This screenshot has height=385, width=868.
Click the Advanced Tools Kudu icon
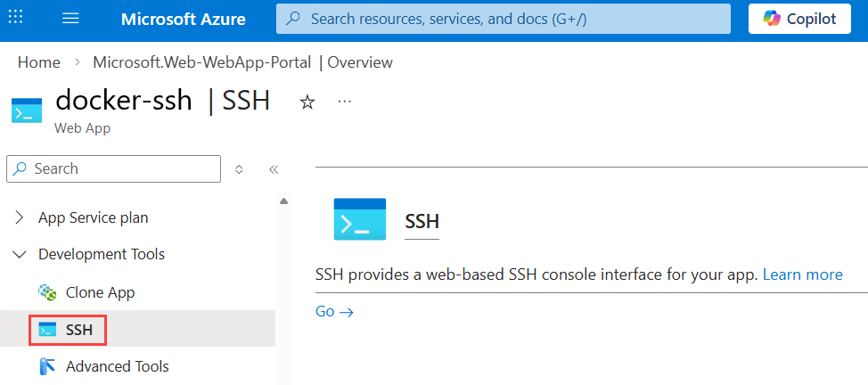(x=47, y=366)
